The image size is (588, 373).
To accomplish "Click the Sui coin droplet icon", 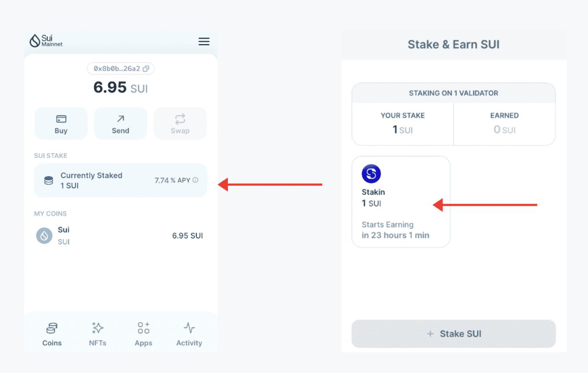I will 44,236.
